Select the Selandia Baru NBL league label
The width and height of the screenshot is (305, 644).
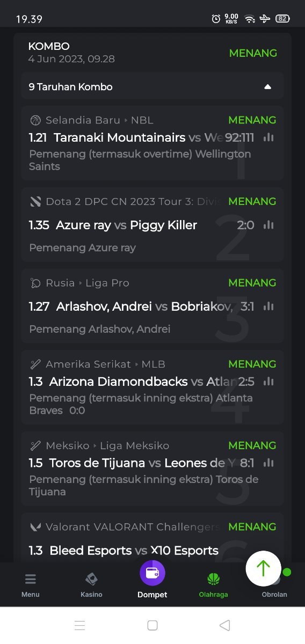pos(92,120)
